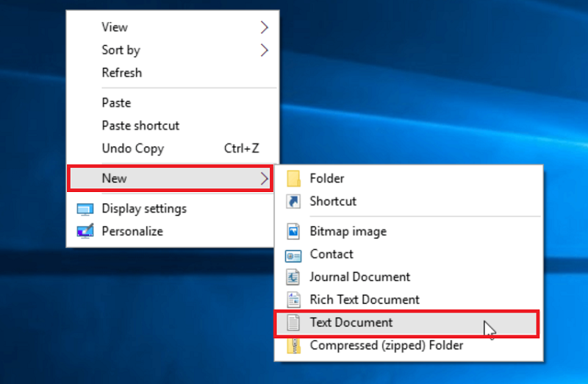588x384 pixels.
Task: Click the Journal Document icon
Action: click(294, 277)
